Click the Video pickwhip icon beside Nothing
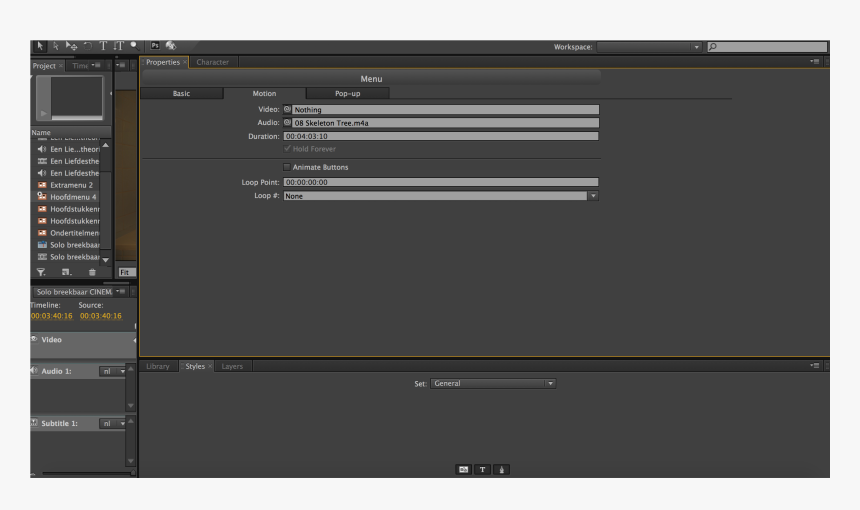The height and width of the screenshot is (510, 860). pyautogui.click(x=287, y=109)
